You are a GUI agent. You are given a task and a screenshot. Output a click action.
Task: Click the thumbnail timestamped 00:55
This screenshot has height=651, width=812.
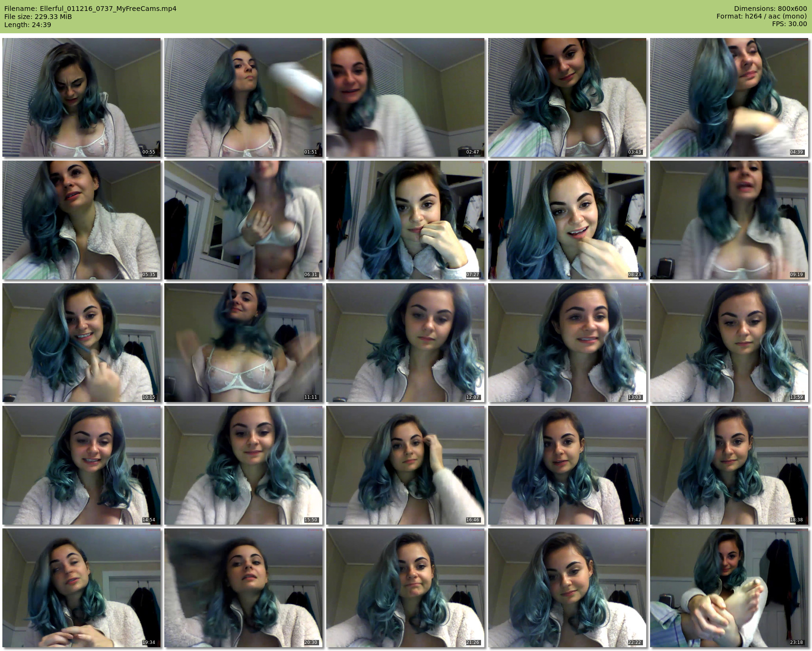pos(82,97)
